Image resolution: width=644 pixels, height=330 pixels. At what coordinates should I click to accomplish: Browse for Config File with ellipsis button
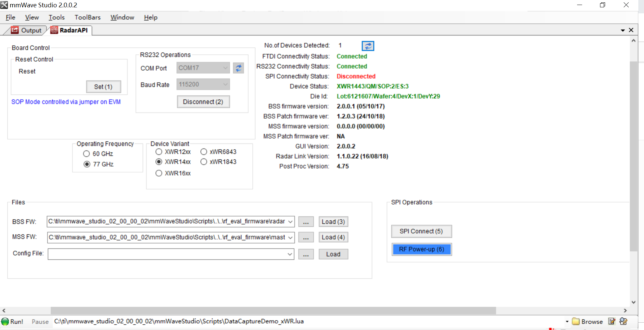(306, 254)
